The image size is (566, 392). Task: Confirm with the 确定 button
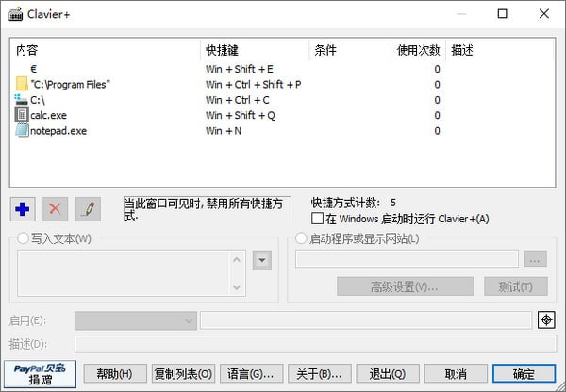524,373
